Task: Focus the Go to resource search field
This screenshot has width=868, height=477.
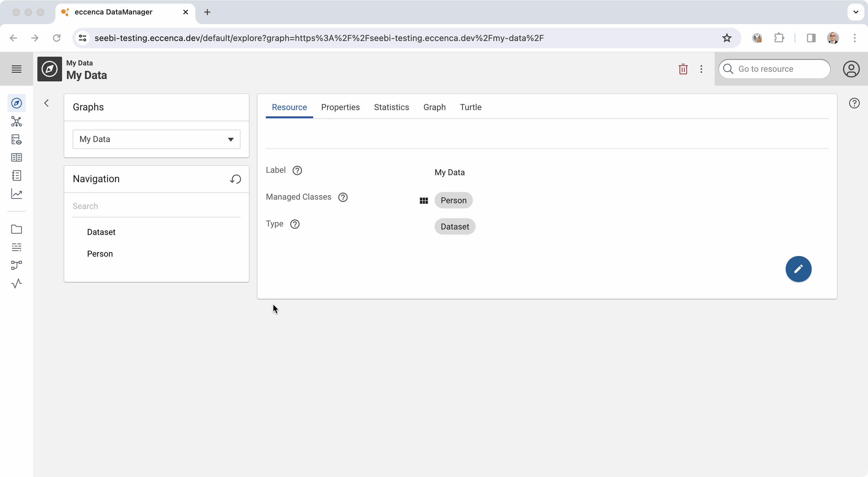Action: [778, 69]
